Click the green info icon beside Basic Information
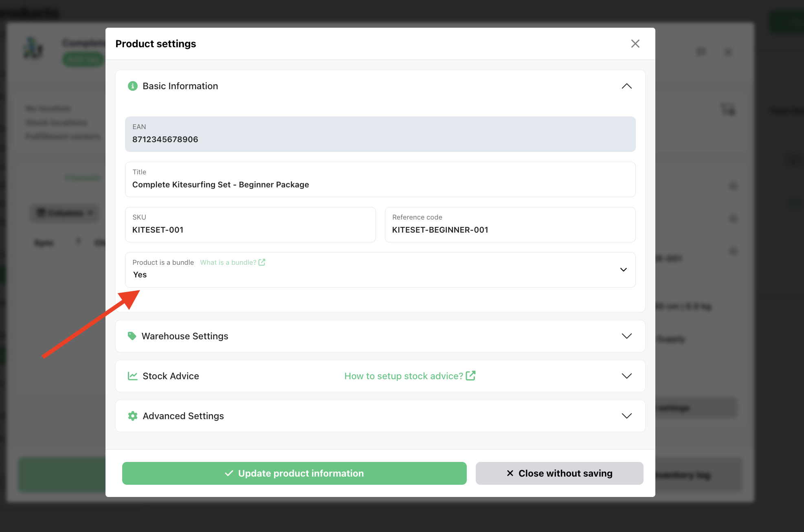 pos(132,86)
